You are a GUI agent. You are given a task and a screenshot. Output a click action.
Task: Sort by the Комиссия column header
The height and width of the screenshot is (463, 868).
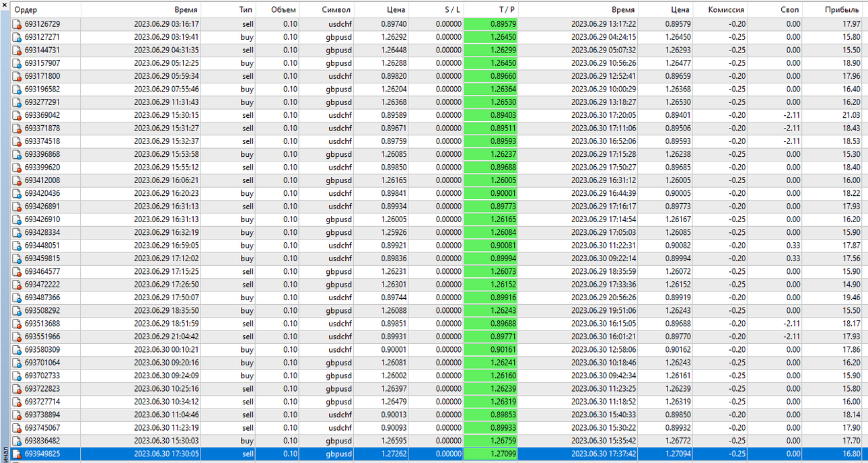click(x=726, y=10)
